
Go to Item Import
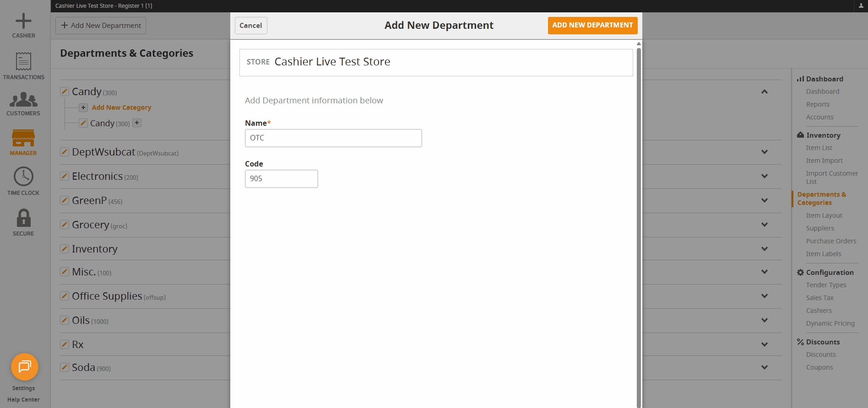click(x=824, y=161)
